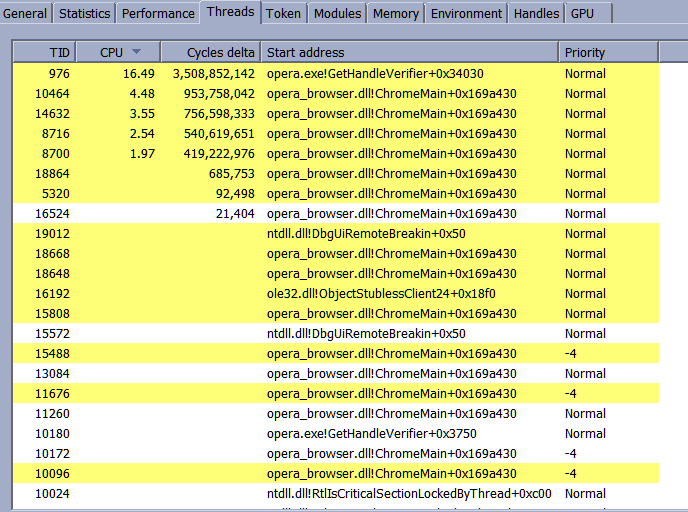Open the Token tab
Image resolution: width=688 pixels, height=512 pixels.
point(283,14)
